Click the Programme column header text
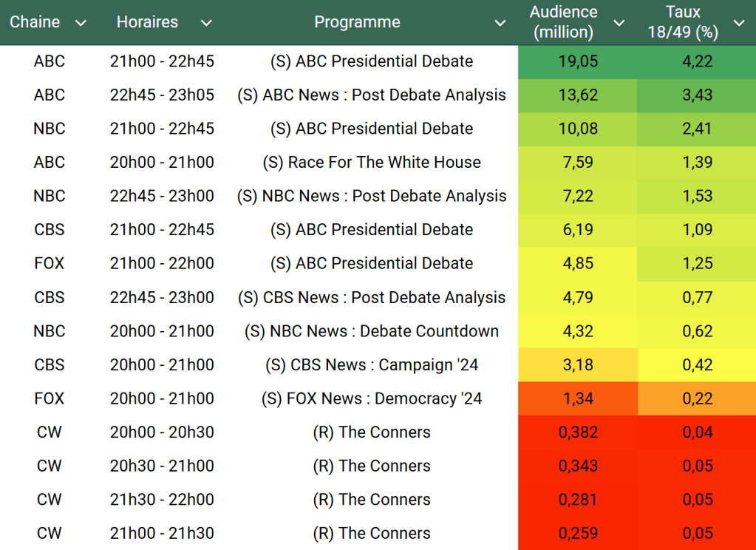Screen dimensions: 756x550 [x=357, y=22]
